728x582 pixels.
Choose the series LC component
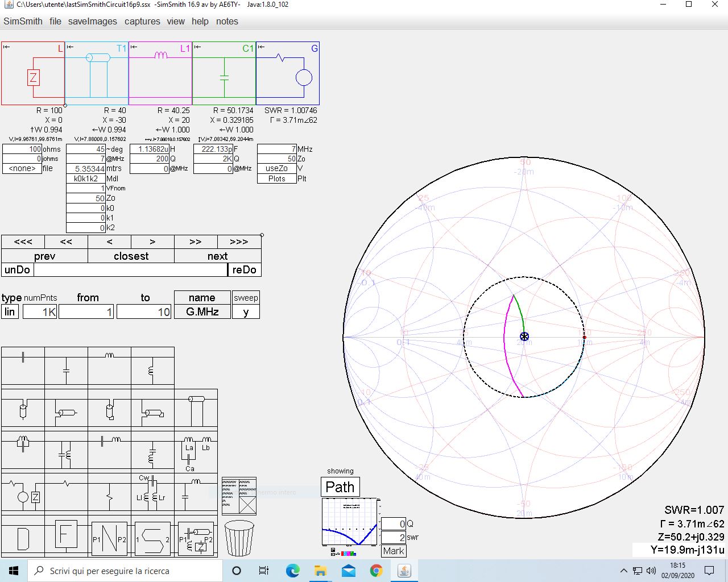click(109, 452)
